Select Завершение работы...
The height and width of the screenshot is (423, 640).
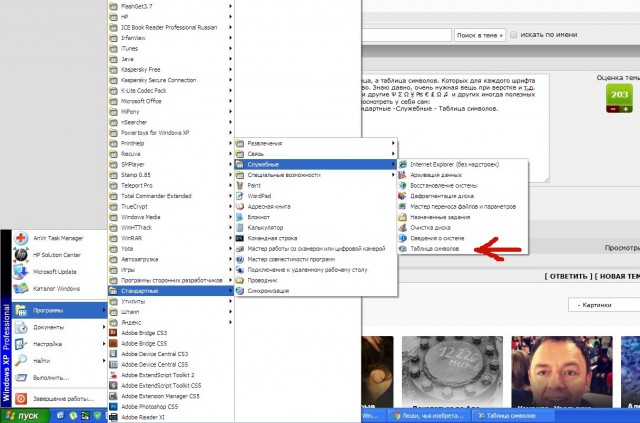tap(59, 399)
